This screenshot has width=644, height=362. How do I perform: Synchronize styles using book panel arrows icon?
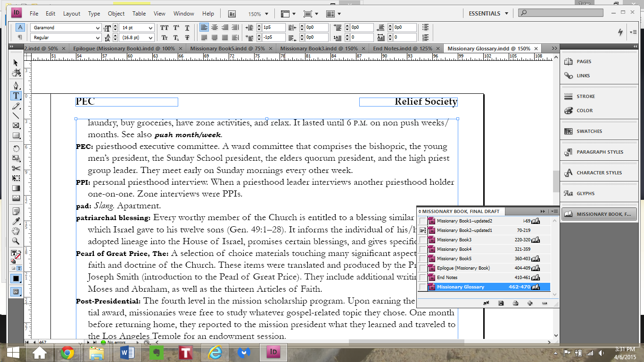click(x=486, y=304)
